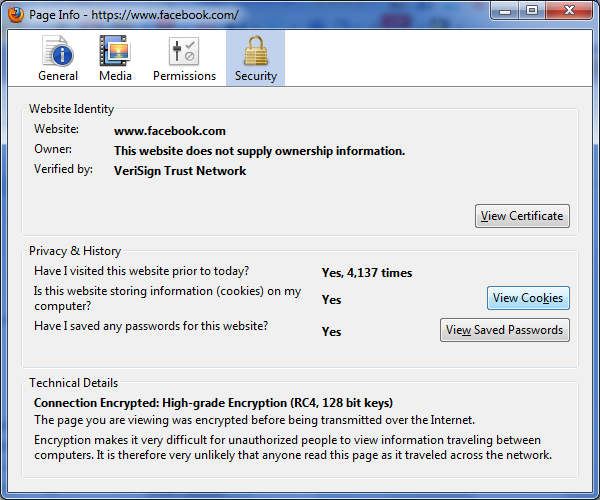This screenshot has height=500, width=600.
Task: Click the 'Owner:' label
Action: tap(53, 149)
